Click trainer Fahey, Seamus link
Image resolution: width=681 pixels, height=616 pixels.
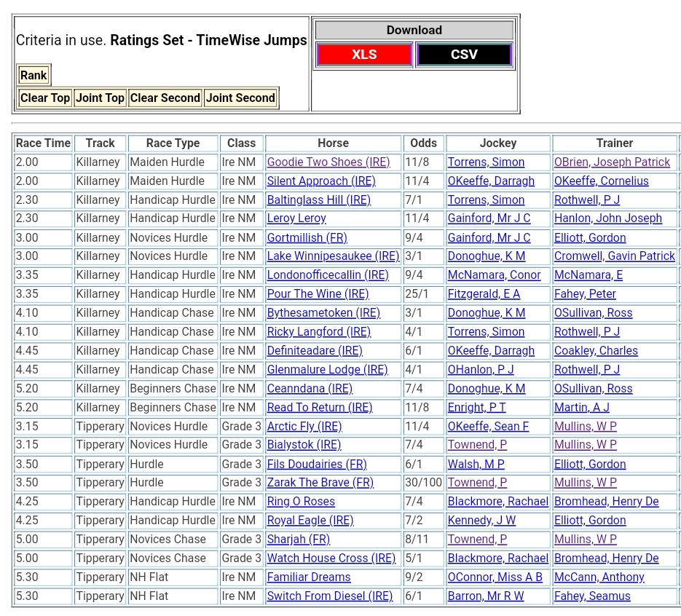pos(592,596)
